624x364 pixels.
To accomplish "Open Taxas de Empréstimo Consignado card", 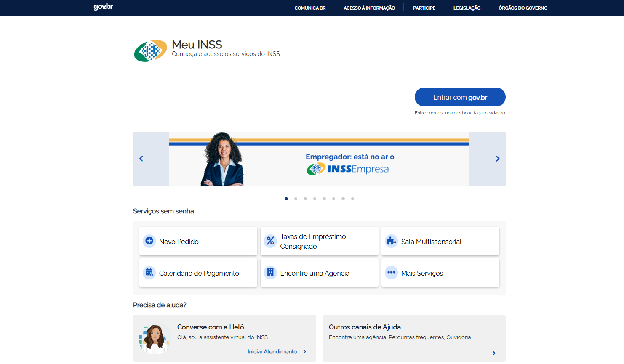I will (x=320, y=241).
